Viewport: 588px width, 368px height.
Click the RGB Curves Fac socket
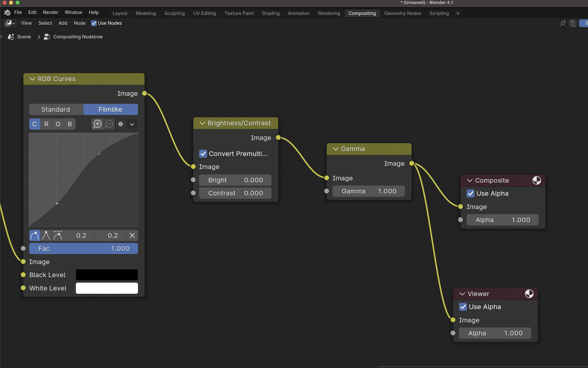click(23, 248)
